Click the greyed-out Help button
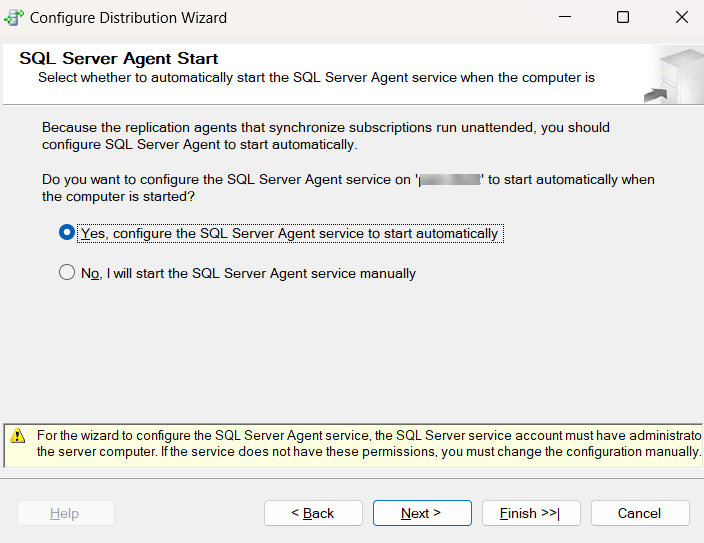The height and width of the screenshot is (543, 704). point(65,513)
